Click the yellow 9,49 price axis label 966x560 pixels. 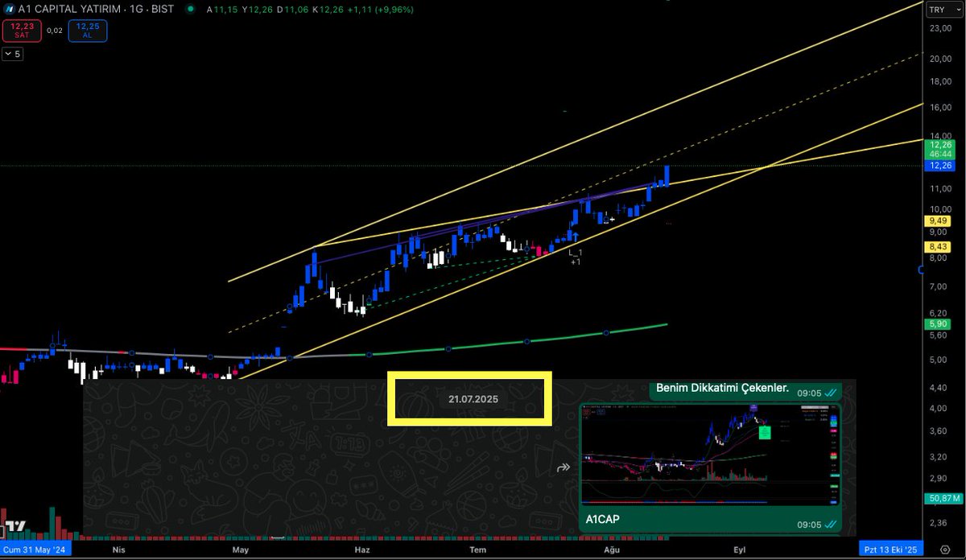pos(937,220)
